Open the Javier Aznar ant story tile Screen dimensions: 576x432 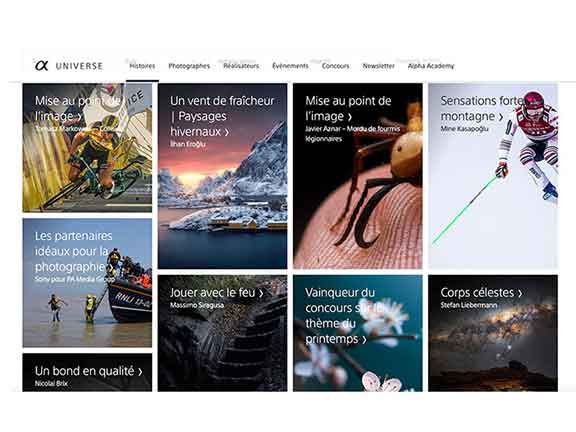[358, 176]
